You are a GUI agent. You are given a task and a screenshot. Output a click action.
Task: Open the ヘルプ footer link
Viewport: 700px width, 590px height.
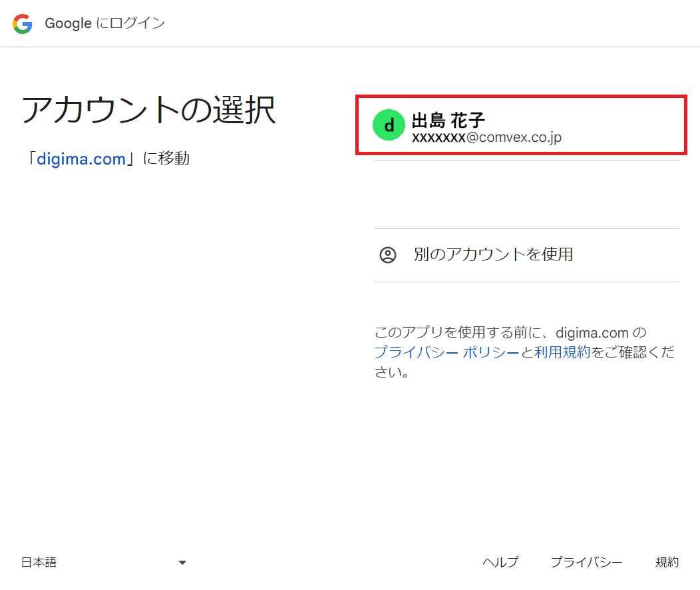click(500, 562)
